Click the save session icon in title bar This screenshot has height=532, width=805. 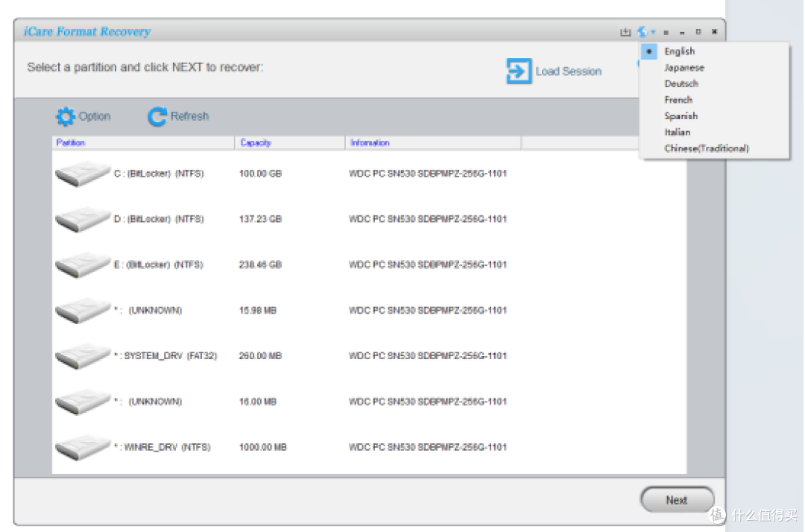[625, 32]
